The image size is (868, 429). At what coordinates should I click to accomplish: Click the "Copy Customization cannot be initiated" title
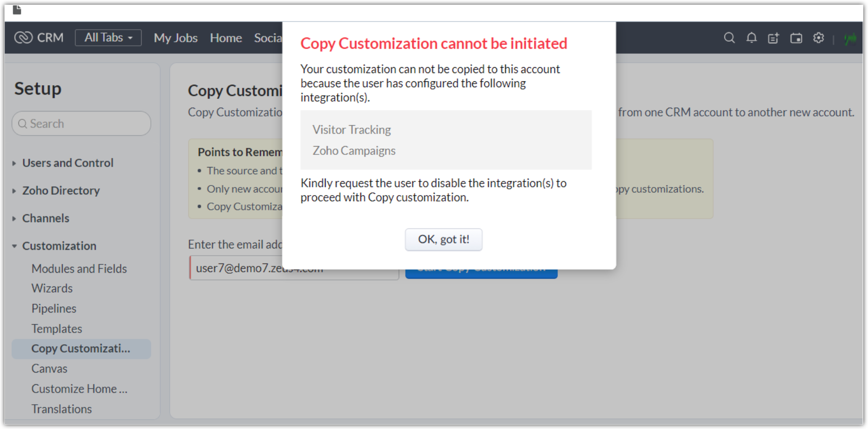pos(434,43)
